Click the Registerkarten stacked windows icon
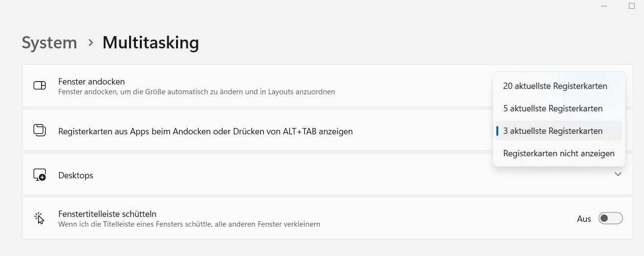This screenshot has height=256, width=644. coord(39,130)
